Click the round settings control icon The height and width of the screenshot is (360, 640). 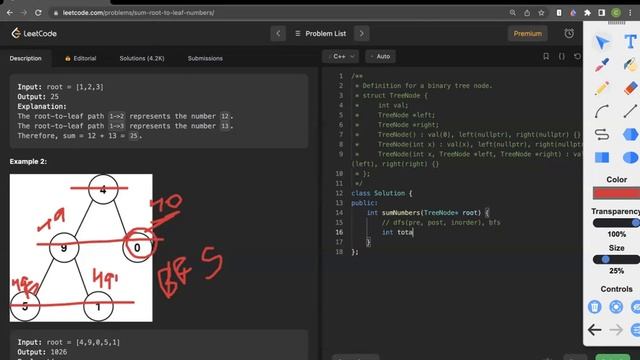pos(616,307)
